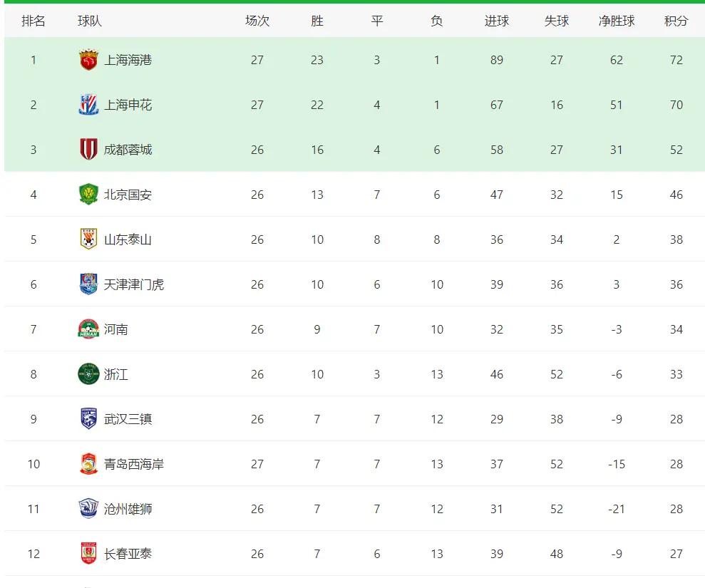Click the Wuhan Three Towns (武汉三镇) logo
The height and width of the screenshot is (588, 705).
(88, 419)
